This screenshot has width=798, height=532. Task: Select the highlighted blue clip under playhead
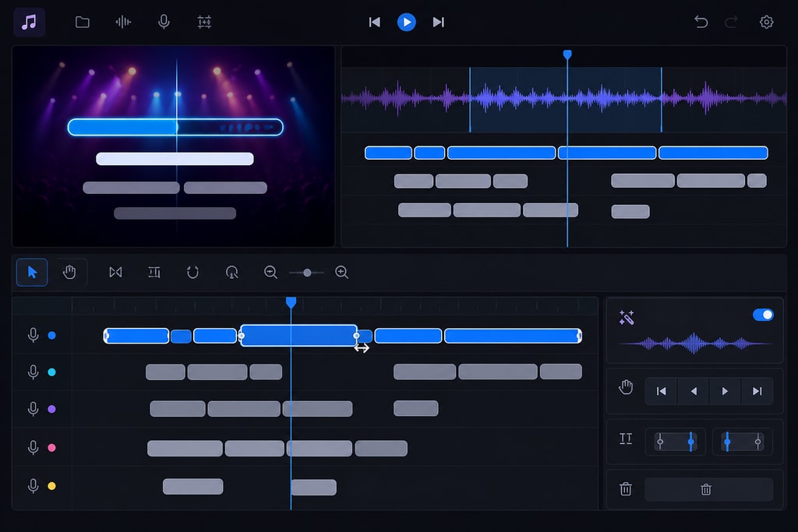pos(298,336)
